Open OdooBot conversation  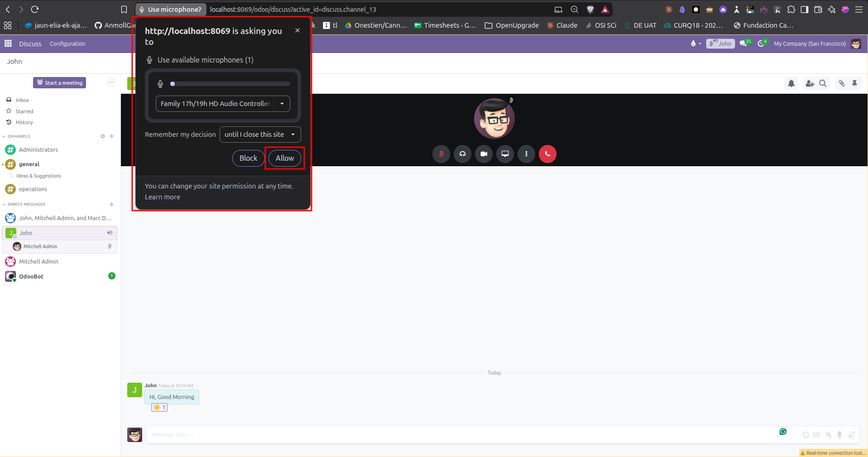click(x=31, y=276)
